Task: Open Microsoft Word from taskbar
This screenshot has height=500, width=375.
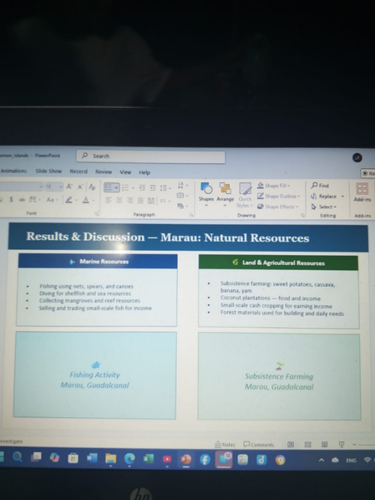Action: [92, 459]
